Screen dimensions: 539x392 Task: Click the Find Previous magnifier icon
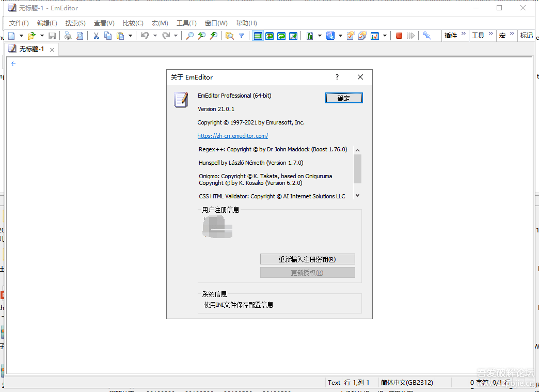coord(202,36)
